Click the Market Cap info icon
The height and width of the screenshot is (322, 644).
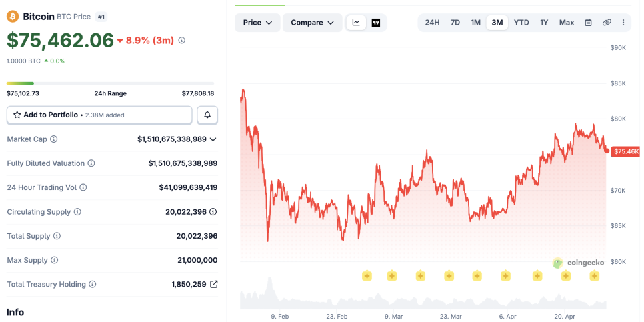pyautogui.click(x=54, y=139)
